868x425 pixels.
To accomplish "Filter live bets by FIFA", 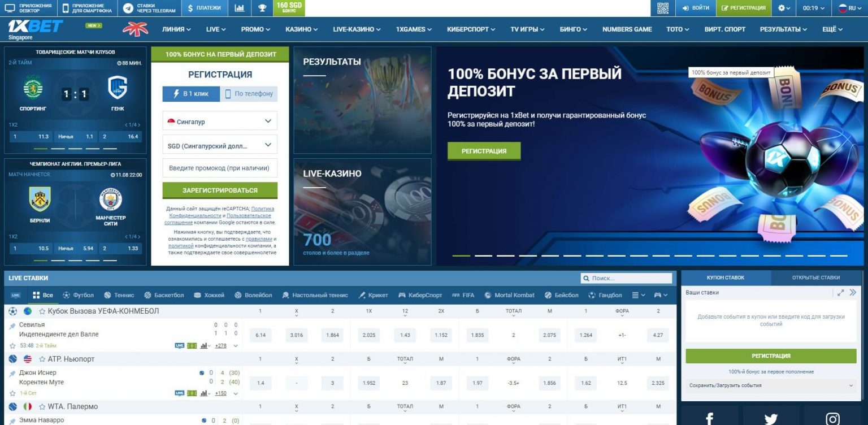I will tap(463, 295).
